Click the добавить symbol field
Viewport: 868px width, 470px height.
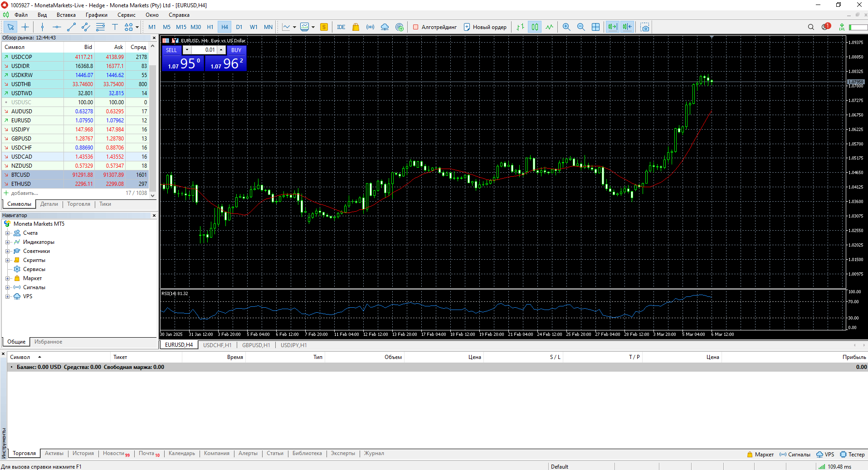click(x=25, y=193)
